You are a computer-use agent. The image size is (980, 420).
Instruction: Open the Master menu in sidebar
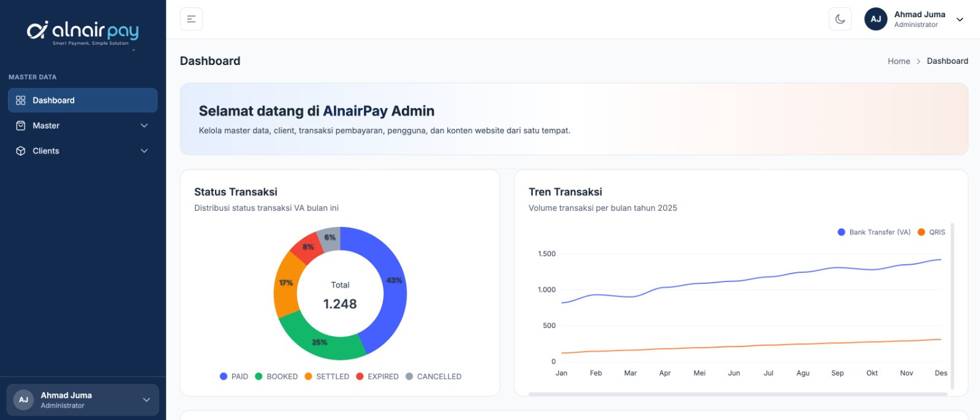click(83, 126)
